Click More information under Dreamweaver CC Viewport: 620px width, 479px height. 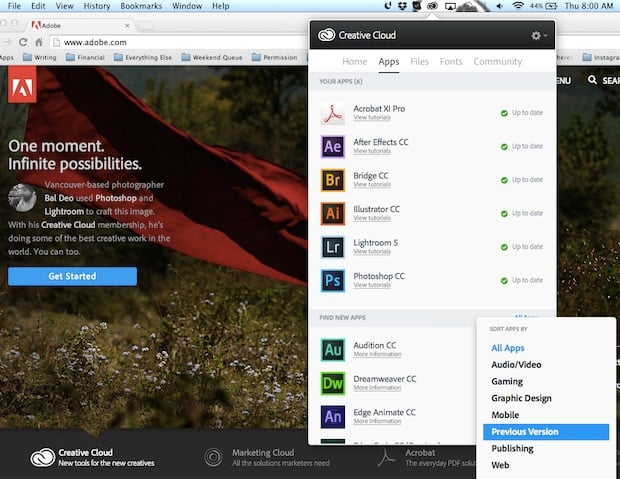point(377,388)
